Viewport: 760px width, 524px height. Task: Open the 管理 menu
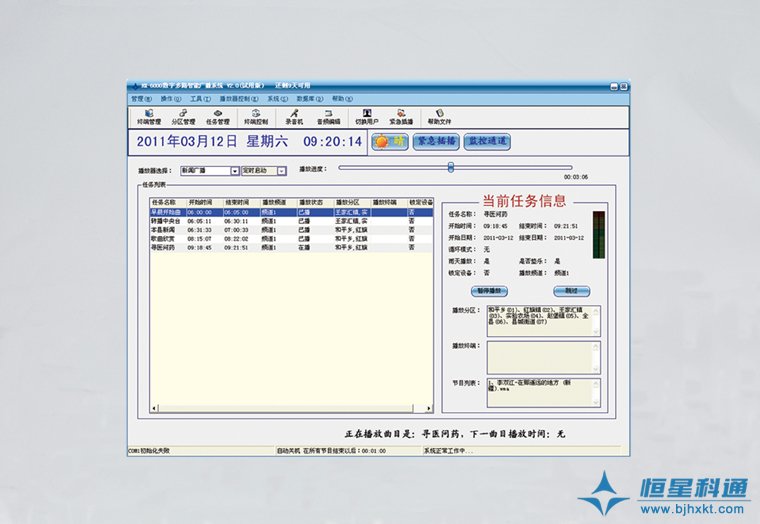[x=138, y=99]
